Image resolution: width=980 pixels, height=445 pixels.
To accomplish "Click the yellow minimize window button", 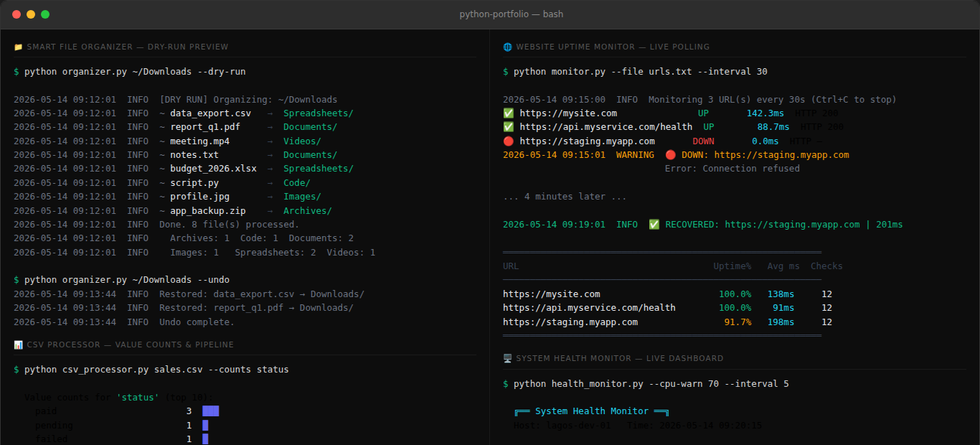I will (31, 14).
